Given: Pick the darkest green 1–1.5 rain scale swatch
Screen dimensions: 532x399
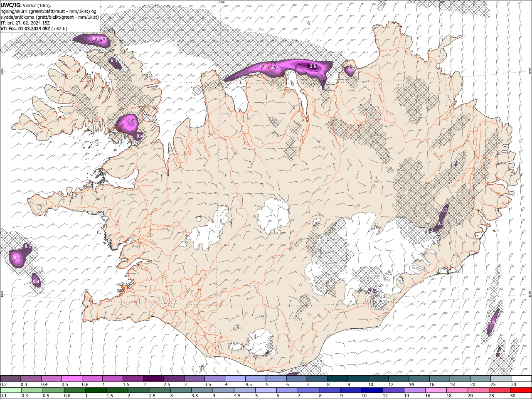Looking at the screenshot, I should [x=96, y=390].
